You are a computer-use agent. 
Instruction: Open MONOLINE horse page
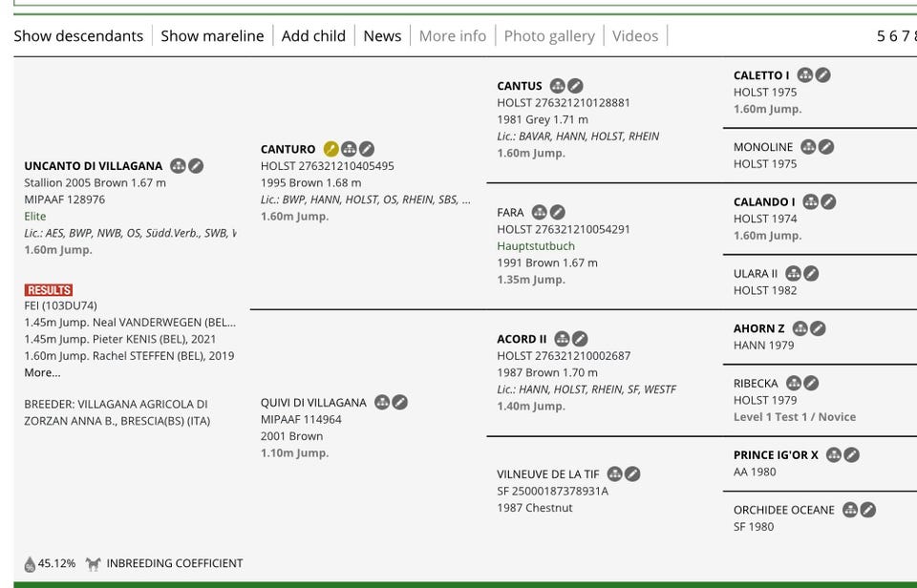pyautogui.click(x=763, y=147)
